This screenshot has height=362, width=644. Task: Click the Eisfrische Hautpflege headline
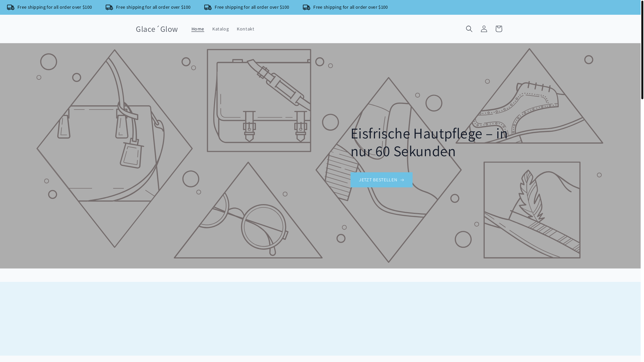(x=429, y=142)
